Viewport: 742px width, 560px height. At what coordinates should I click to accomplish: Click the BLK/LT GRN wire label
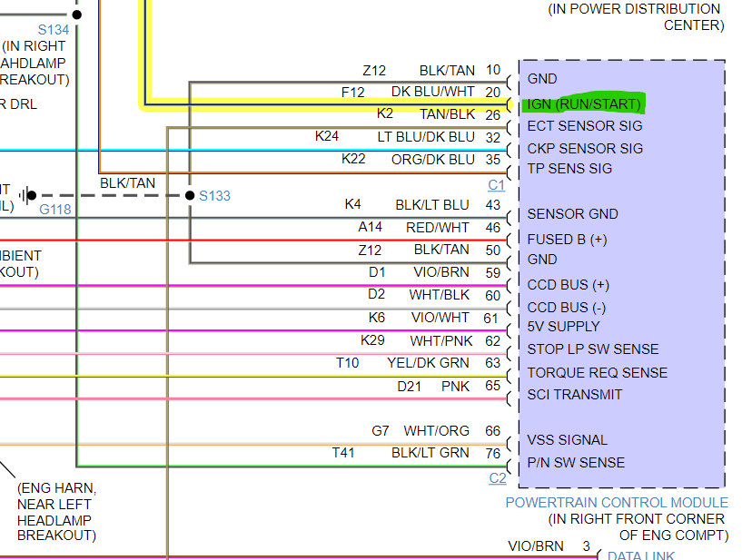click(430, 453)
